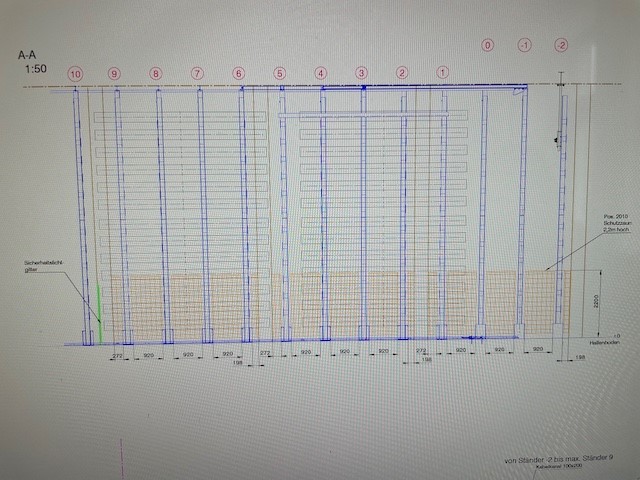Click the 'von Ständer -2 bis max. Ständer 9' note
This screenshot has width=640, height=480.
point(559,459)
